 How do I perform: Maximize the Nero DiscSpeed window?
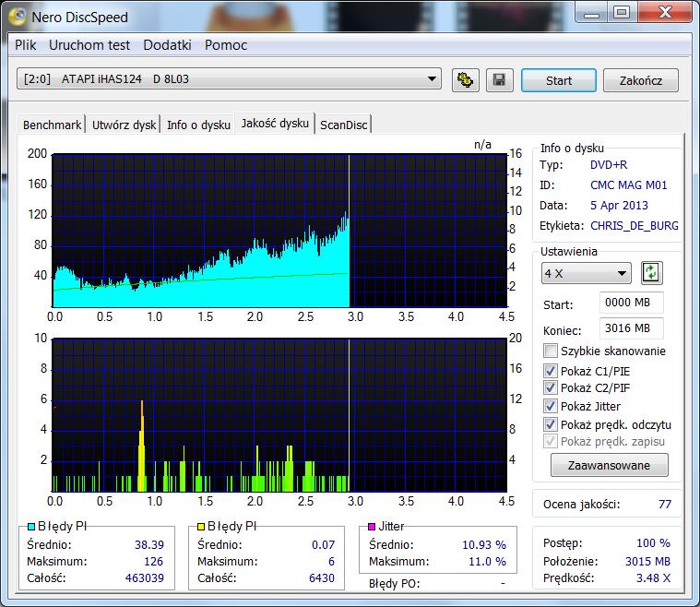point(622,13)
